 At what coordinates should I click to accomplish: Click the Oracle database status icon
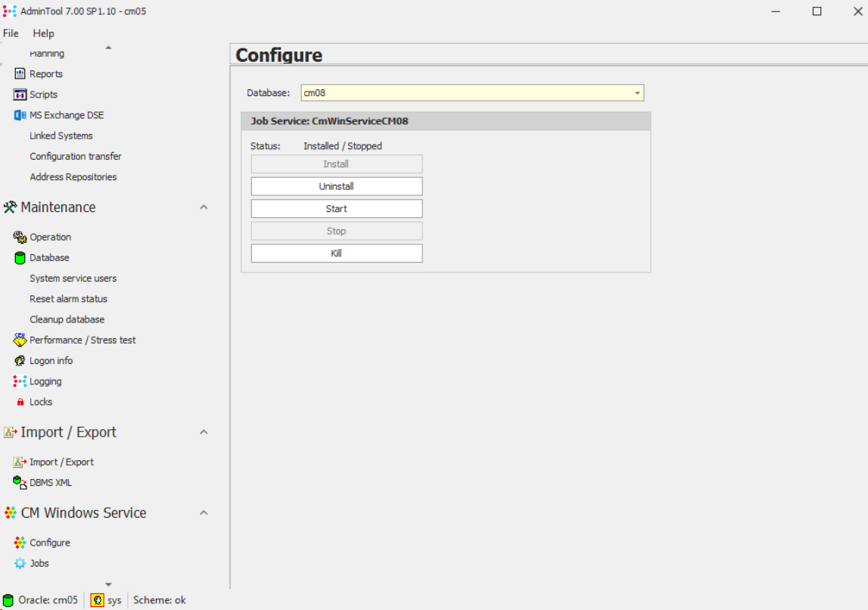point(8,601)
